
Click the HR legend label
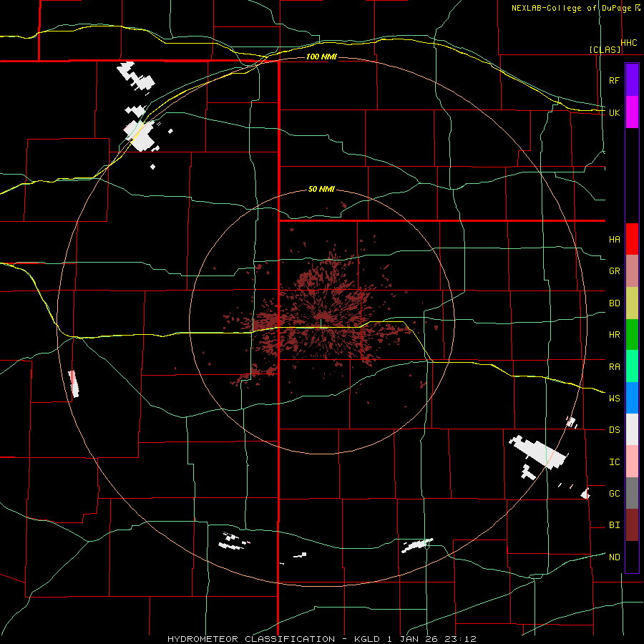pos(614,335)
